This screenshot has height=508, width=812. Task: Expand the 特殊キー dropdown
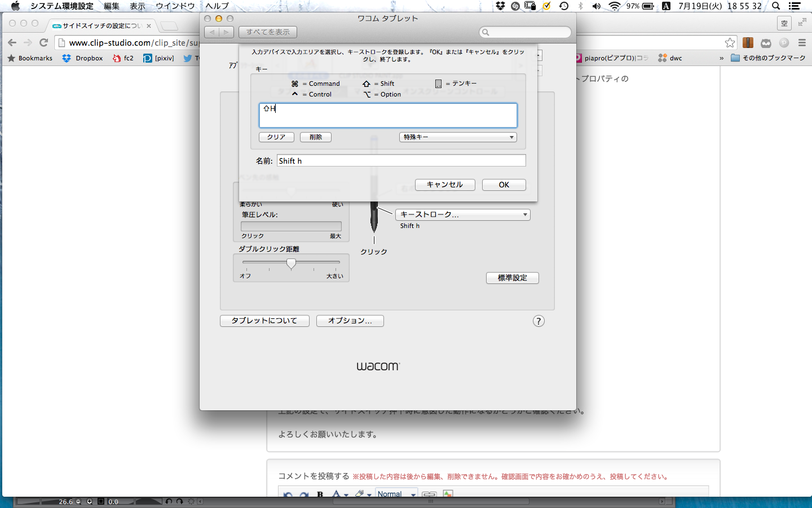[x=458, y=137]
